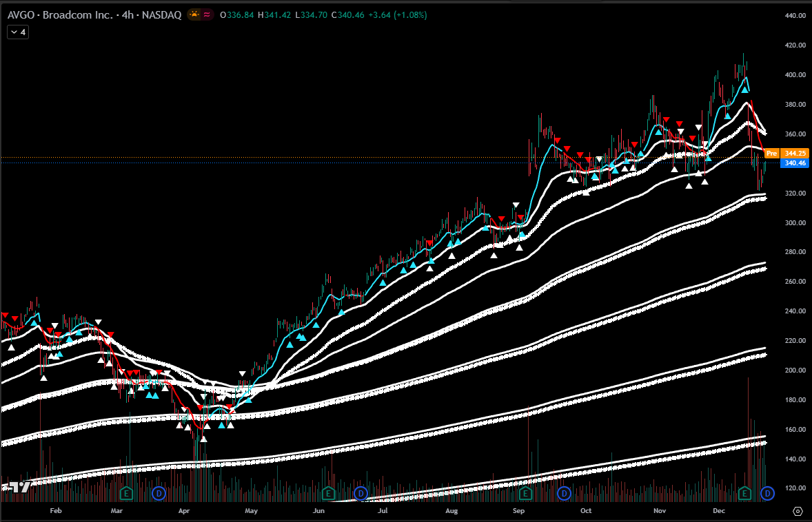Image resolution: width=812 pixels, height=522 pixels.
Task: Click the low value L334.70
Action: pos(312,15)
